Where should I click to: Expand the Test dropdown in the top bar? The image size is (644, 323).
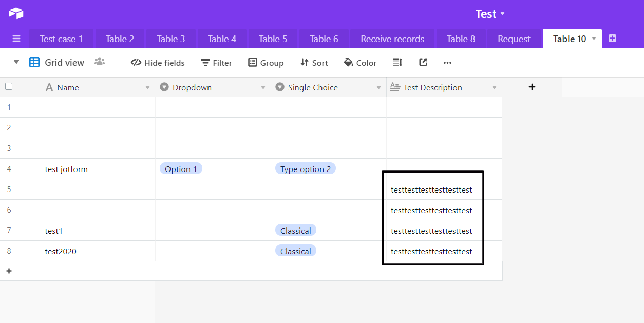(503, 14)
